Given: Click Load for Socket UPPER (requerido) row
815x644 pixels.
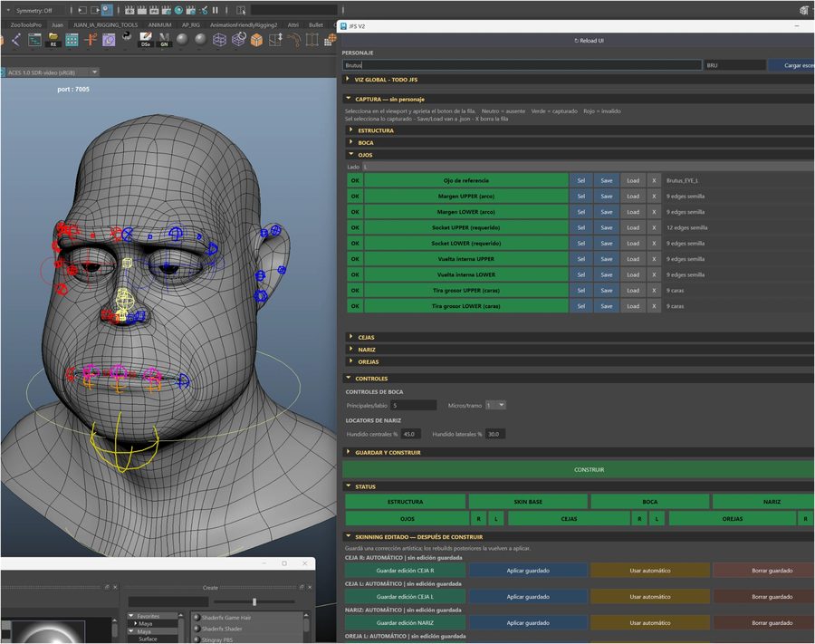Looking at the screenshot, I should (633, 227).
